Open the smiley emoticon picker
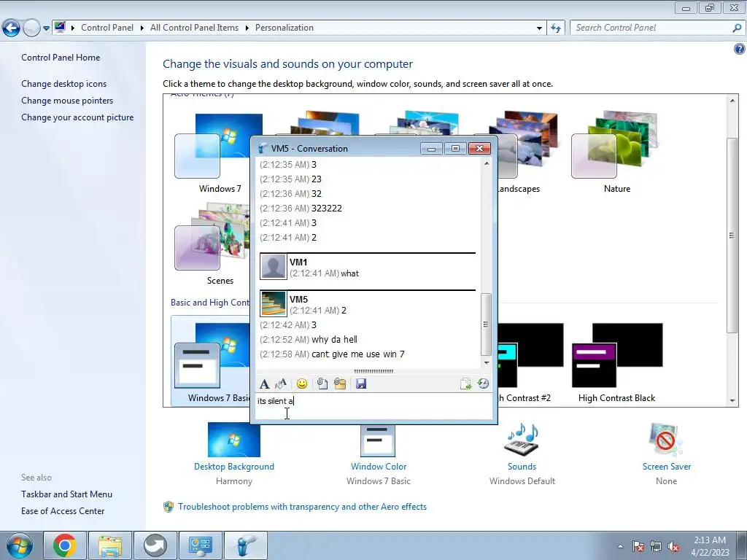 point(302,384)
